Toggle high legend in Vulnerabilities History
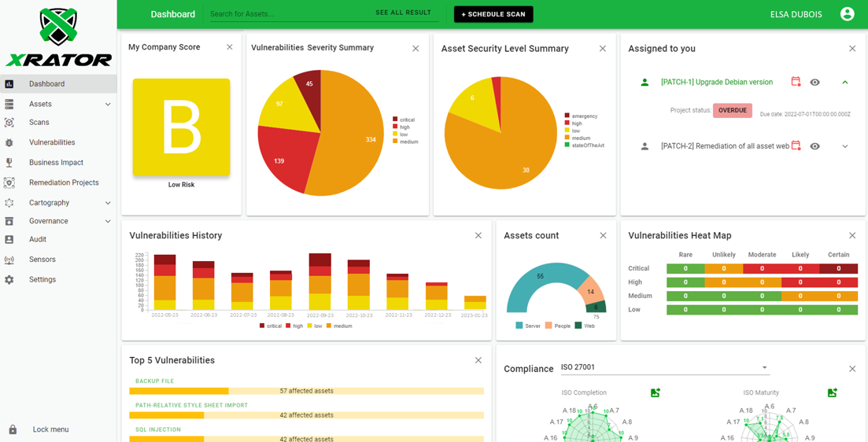Screen dimensions: 868x442 (x=294, y=326)
